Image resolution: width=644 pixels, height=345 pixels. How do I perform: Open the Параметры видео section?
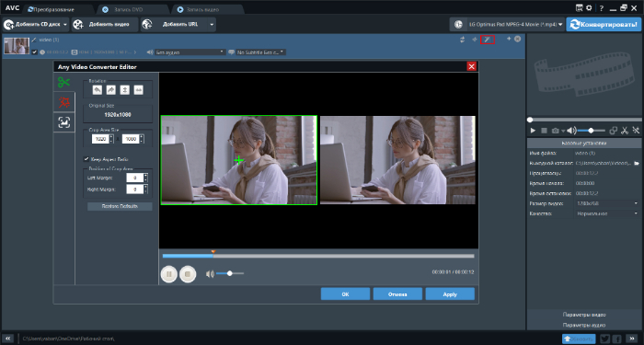click(583, 315)
